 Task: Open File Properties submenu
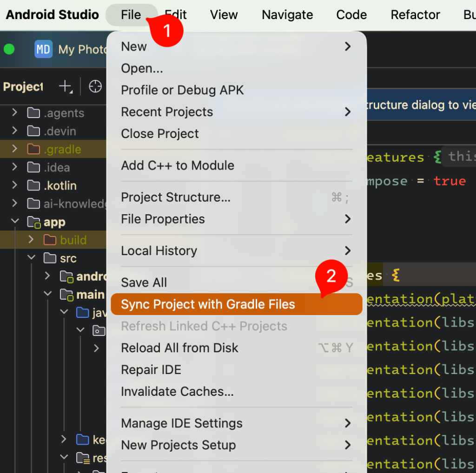click(x=237, y=219)
